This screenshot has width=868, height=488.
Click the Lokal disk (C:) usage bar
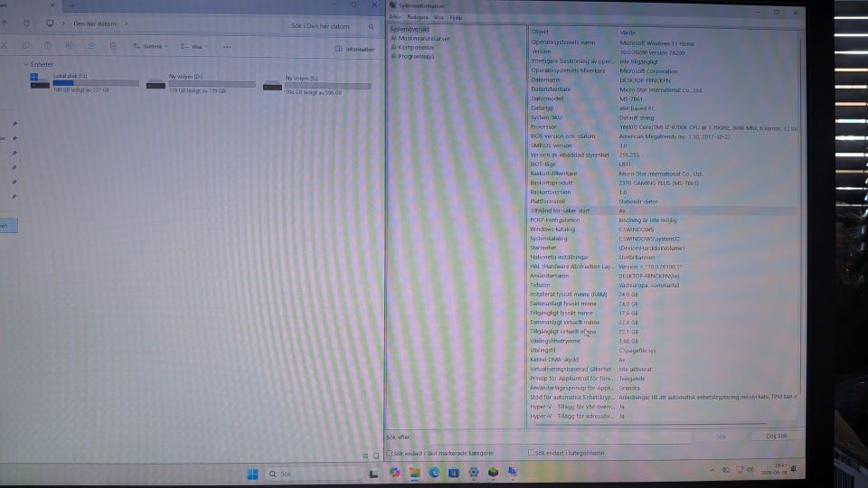pyautogui.click(x=96, y=83)
